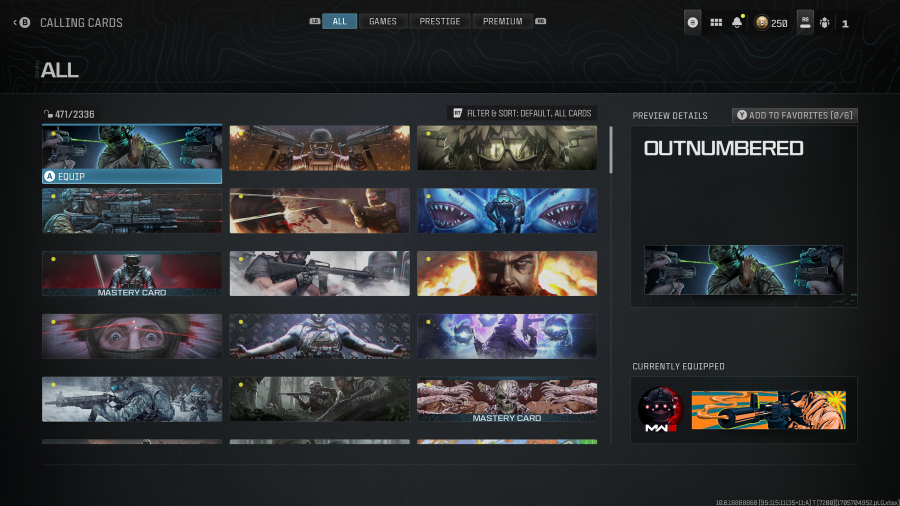Equip the Outnumbered calling card
This screenshot has width=900, height=506.
[x=132, y=176]
